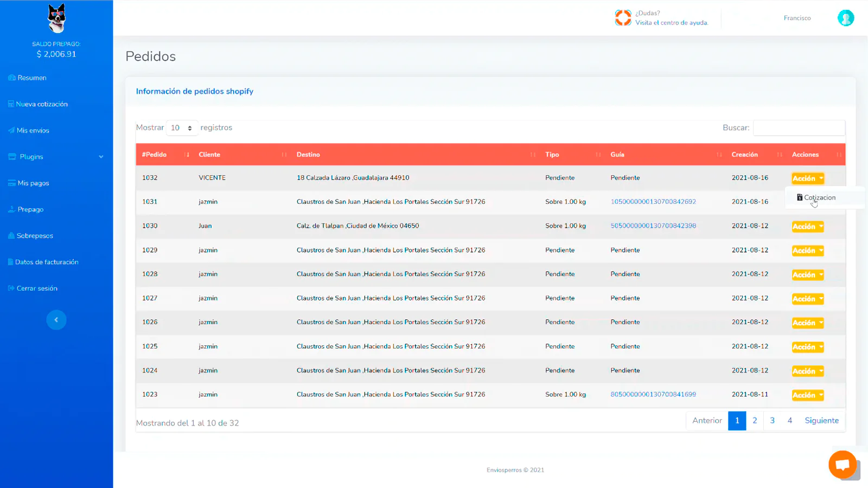Sort table by #Pedido column arrows

[187, 155]
